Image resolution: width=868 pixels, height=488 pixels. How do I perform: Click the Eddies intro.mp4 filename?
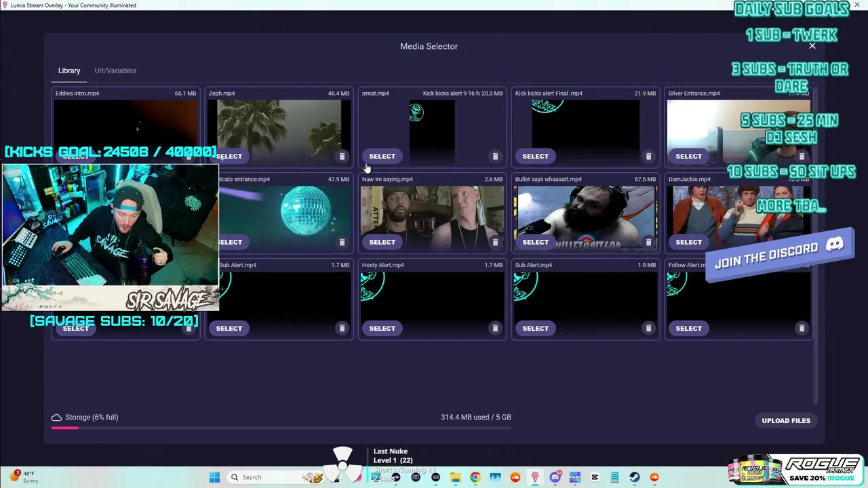[77, 94]
